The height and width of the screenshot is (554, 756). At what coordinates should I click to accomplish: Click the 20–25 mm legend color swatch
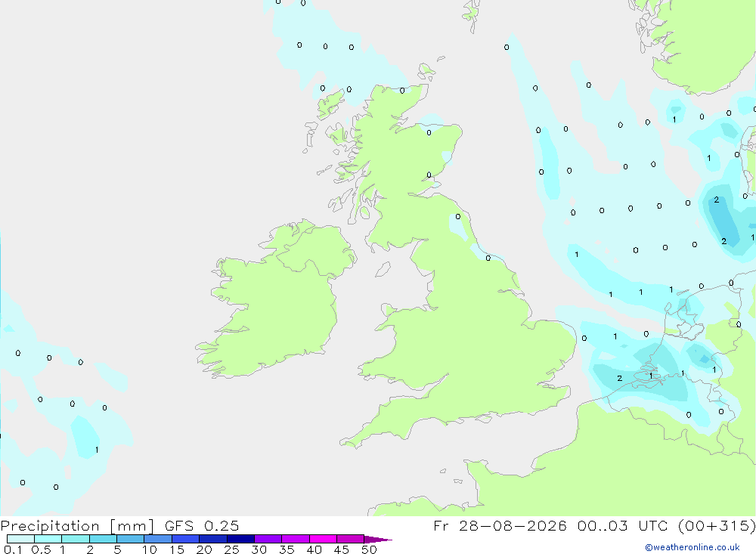click(213, 539)
